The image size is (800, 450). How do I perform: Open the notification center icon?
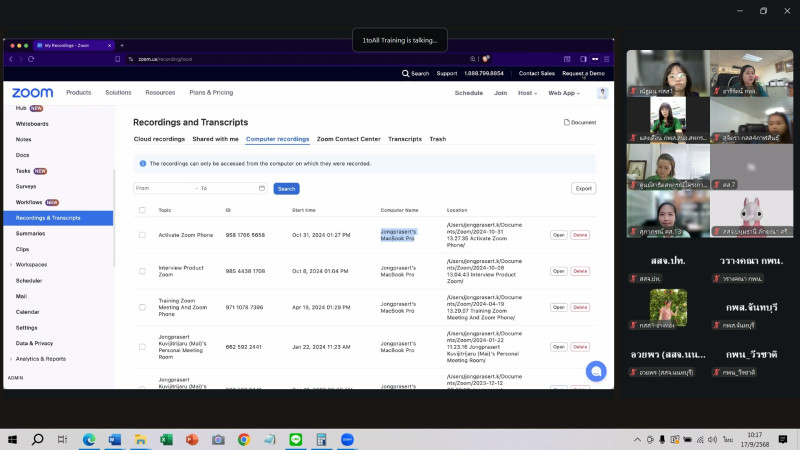pyautogui.click(x=783, y=439)
